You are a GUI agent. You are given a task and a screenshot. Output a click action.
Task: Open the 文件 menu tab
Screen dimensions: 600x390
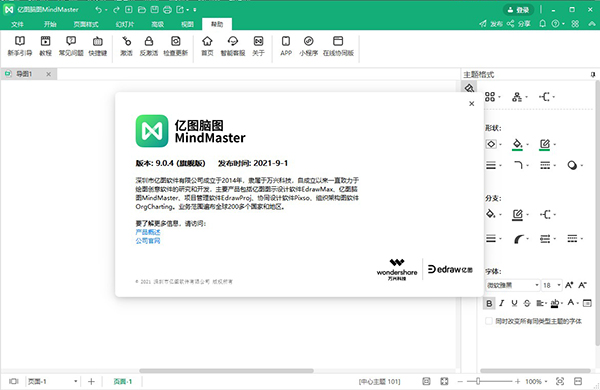(17, 24)
